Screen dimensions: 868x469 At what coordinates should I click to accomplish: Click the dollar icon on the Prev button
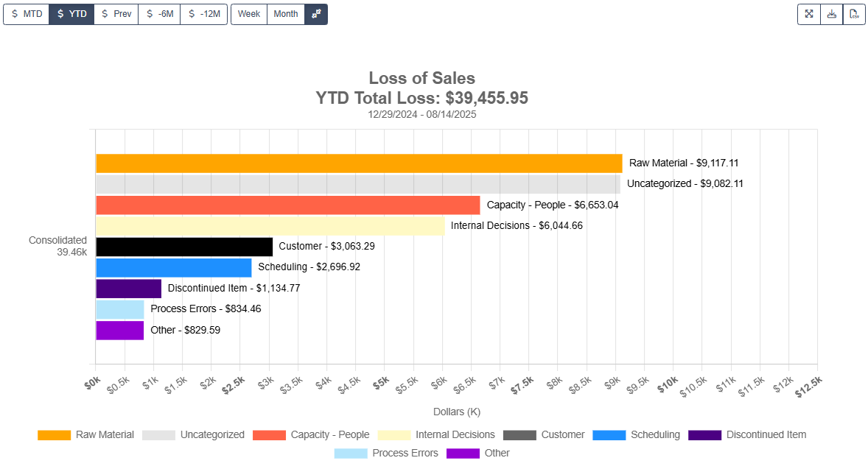point(105,13)
